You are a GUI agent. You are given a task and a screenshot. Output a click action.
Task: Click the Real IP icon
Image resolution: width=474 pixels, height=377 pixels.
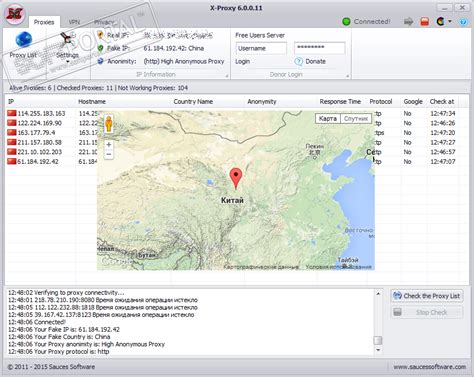click(x=100, y=35)
